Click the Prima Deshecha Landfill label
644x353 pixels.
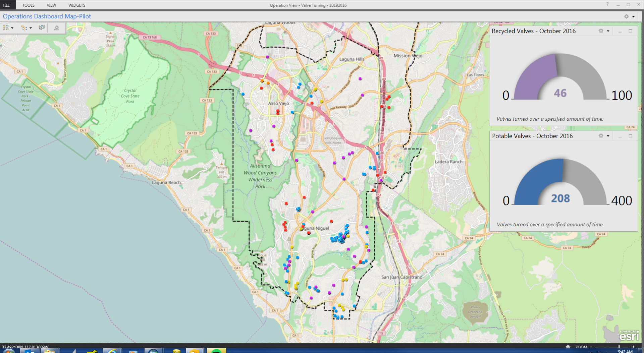coord(475,312)
